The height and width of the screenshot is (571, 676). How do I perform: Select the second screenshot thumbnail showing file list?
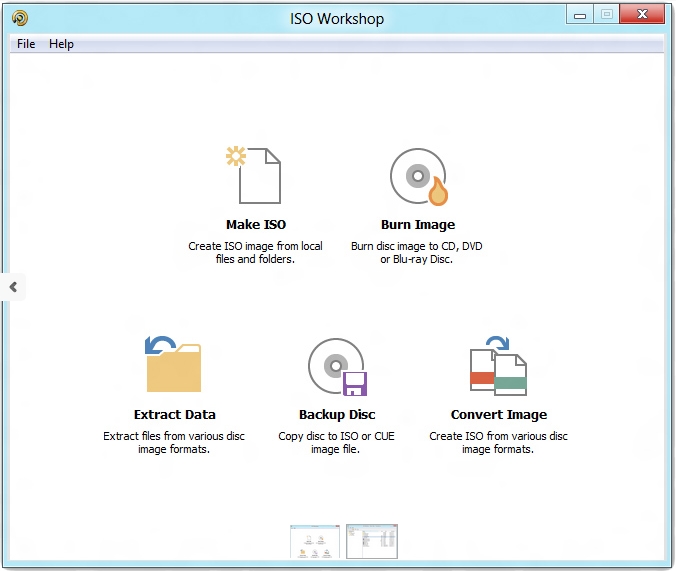pos(372,541)
